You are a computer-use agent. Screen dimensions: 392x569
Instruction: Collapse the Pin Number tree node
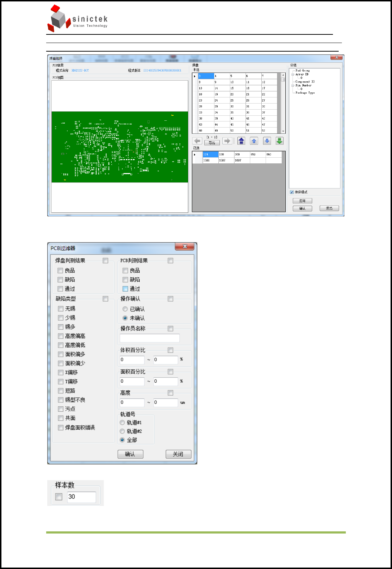coord(293,85)
